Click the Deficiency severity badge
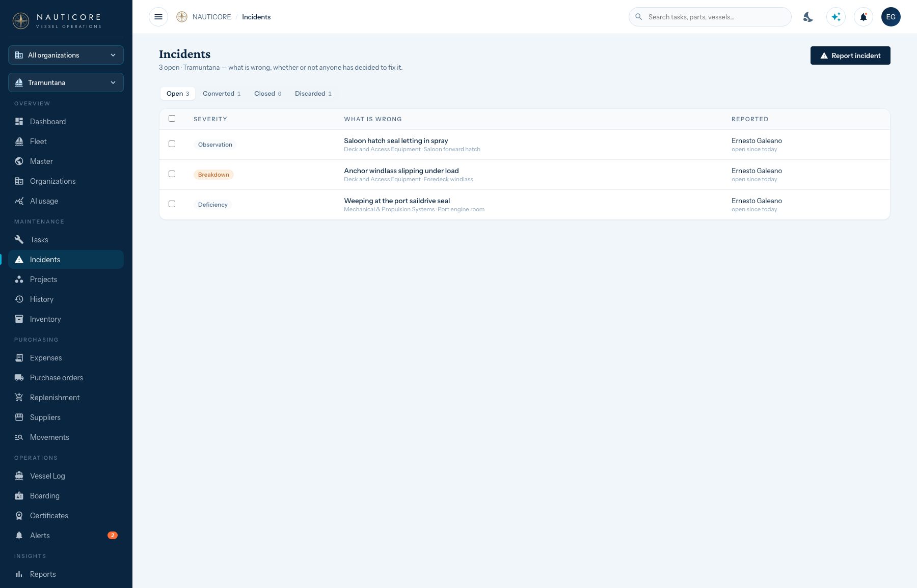 point(212,205)
